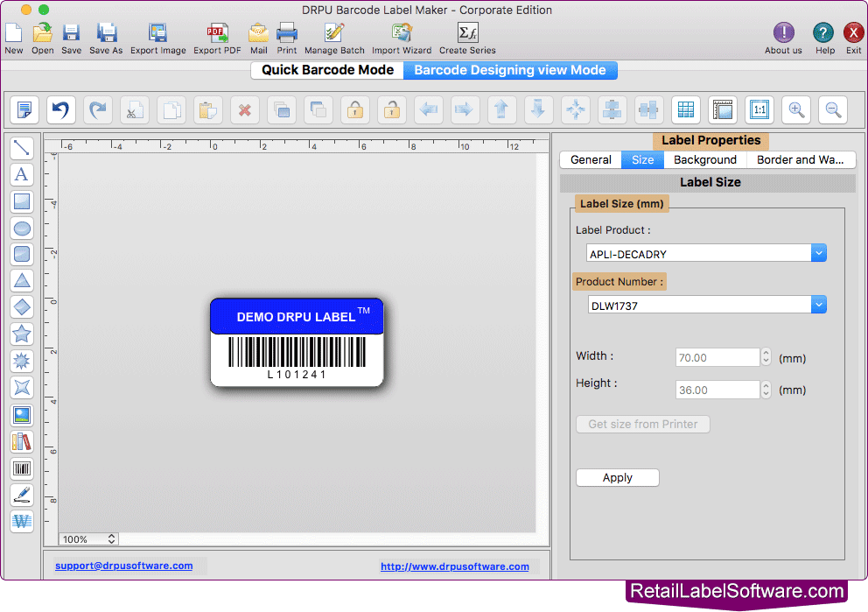This screenshot has width=868, height=612.
Task: Click the Height 36.00 field
Action: click(717, 390)
